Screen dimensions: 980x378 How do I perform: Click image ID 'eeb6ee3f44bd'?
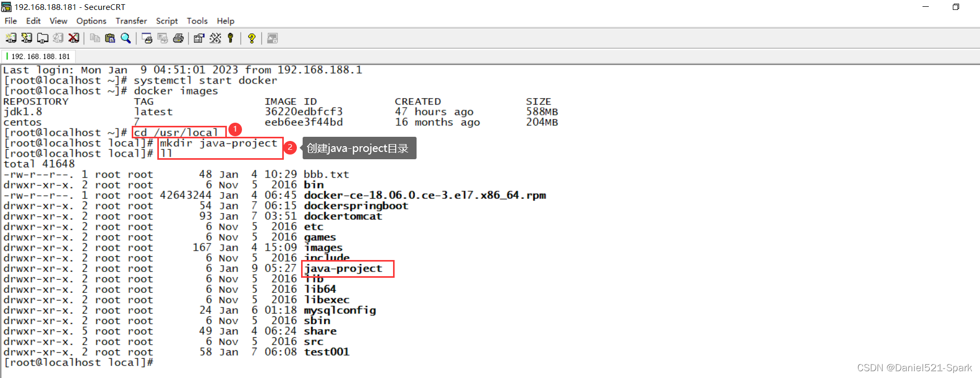(304, 122)
